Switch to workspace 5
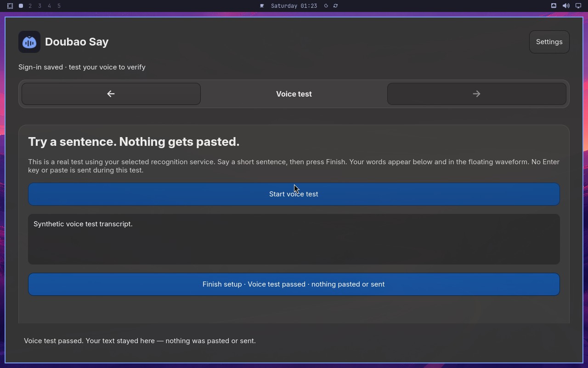Screen dimensions: 588x368 [59, 6]
